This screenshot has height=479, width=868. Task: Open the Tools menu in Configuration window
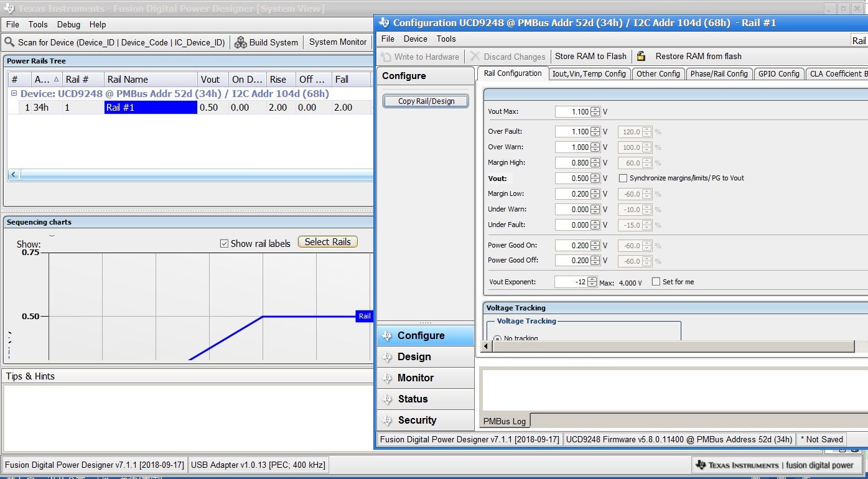446,39
